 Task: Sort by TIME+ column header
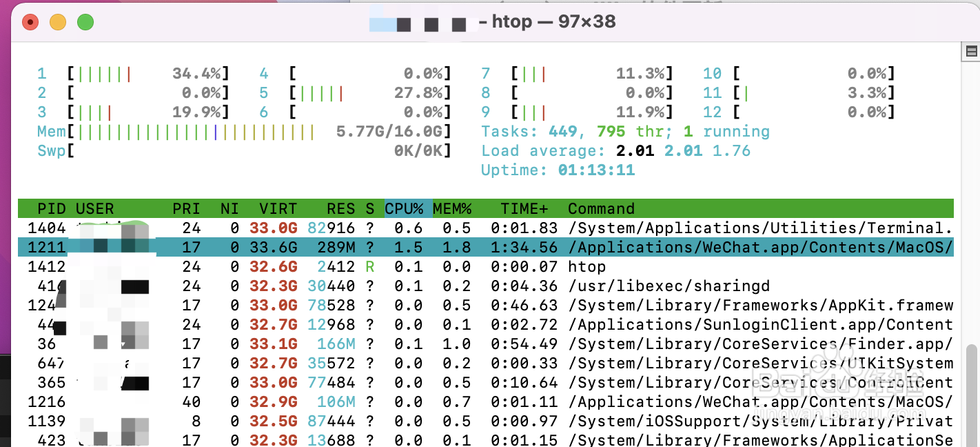pos(524,208)
